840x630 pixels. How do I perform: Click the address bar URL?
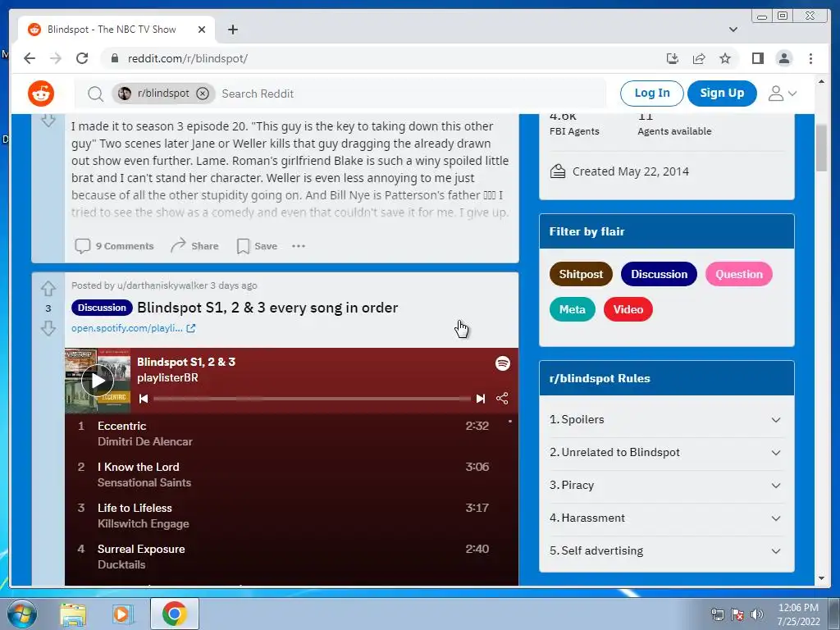[188, 58]
